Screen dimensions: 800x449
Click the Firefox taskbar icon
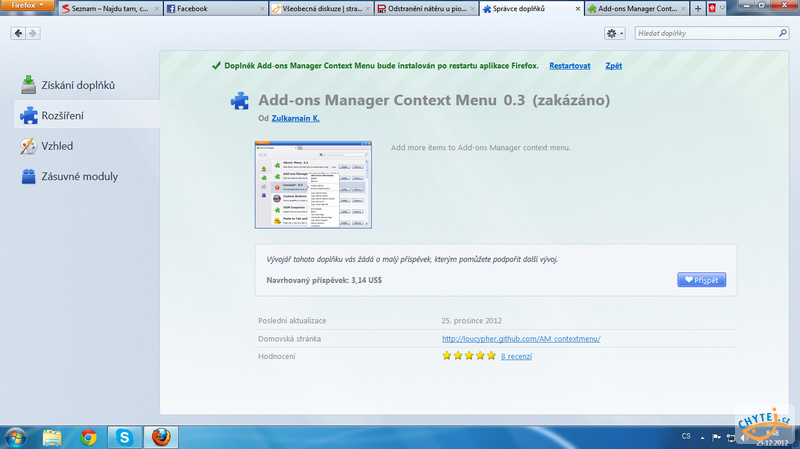pyautogui.click(x=161, y=438)
